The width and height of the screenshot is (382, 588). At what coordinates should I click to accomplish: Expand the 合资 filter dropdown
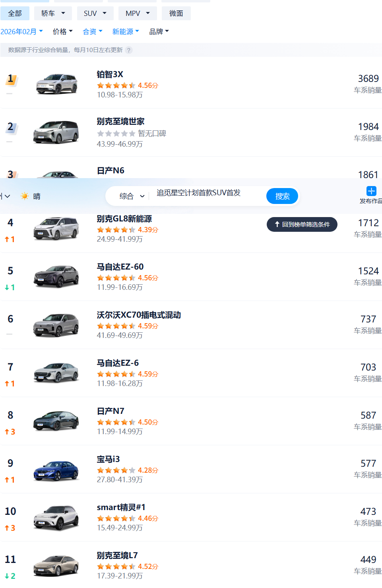coord(92,31)
